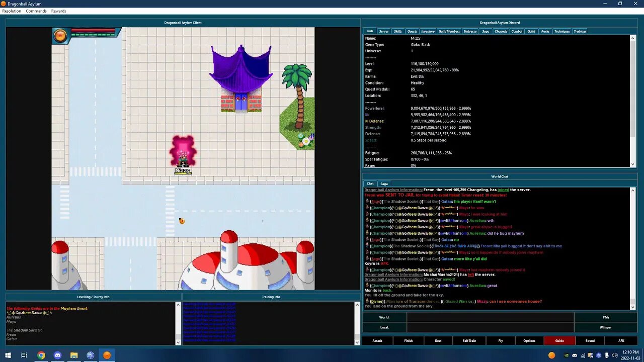Open Task View on the taskbar

(x=24, y=355)
